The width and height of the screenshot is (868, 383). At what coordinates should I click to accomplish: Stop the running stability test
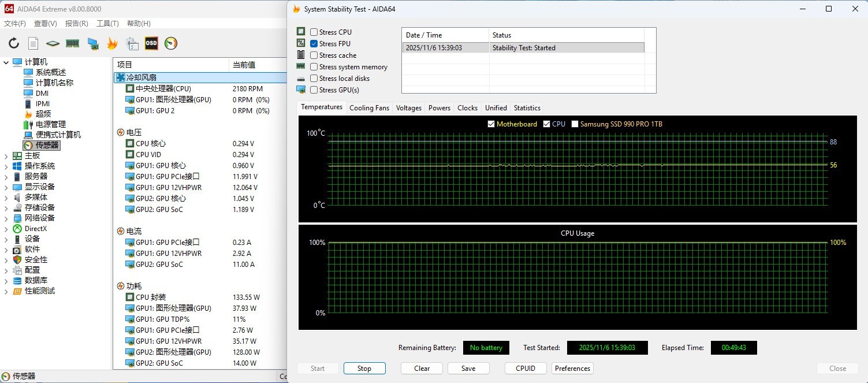coord(364,368)
